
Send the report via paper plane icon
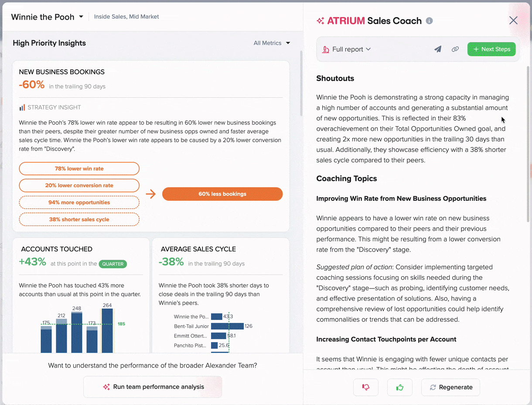pos(438,49)
